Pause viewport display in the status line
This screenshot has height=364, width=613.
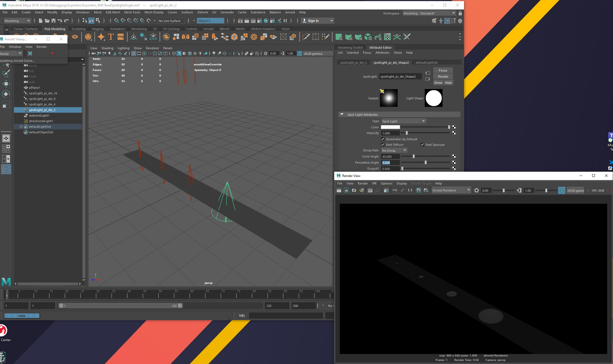pyautogui.click(x=285, y=21)
